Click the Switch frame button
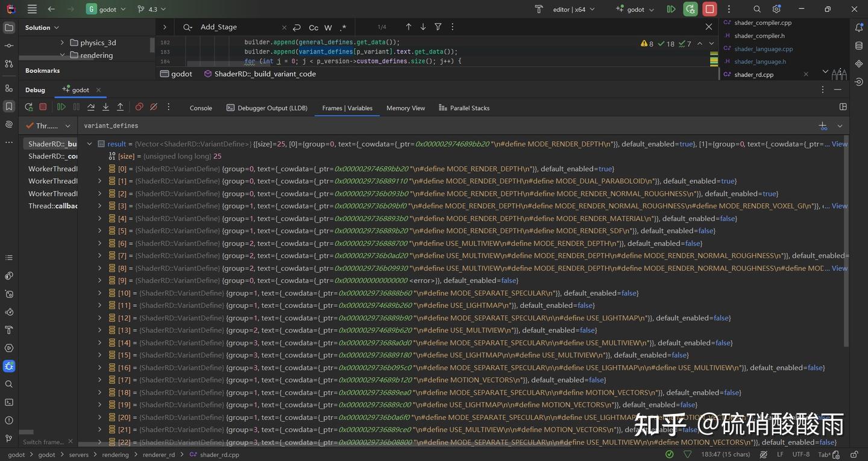Screen dimensions: 868x461 [45, 442]
